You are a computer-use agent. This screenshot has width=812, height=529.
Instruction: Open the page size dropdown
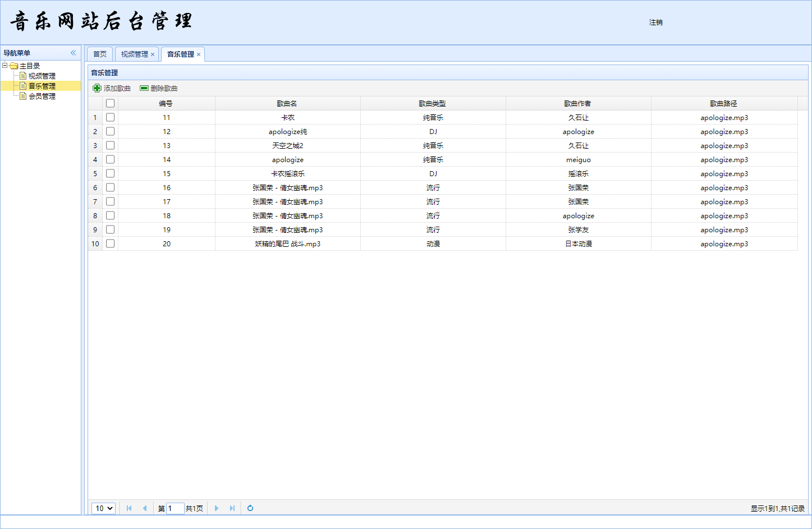(x=103, y=508)
